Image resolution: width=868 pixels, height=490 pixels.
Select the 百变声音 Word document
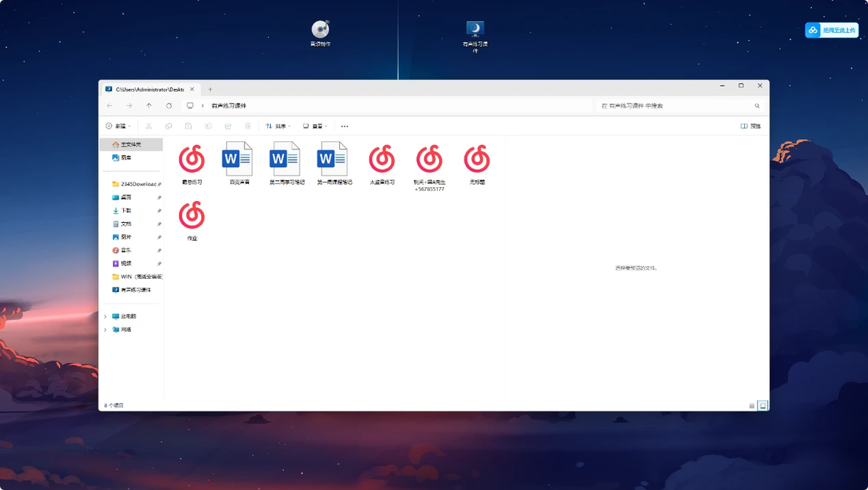pyautogui.click(x=239, y=164)
